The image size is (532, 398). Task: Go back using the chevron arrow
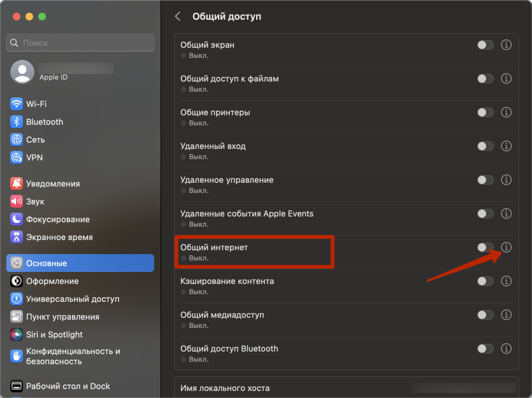coord(178,17)
